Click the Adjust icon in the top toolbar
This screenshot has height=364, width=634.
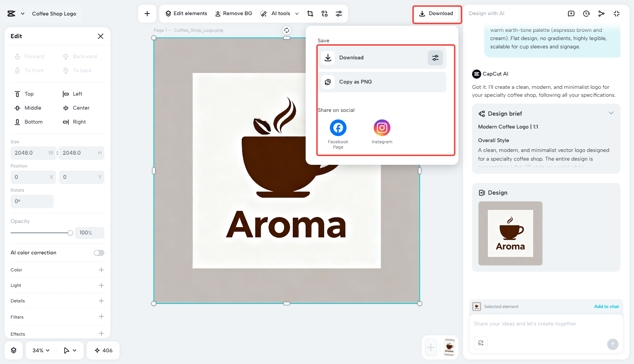339,13
